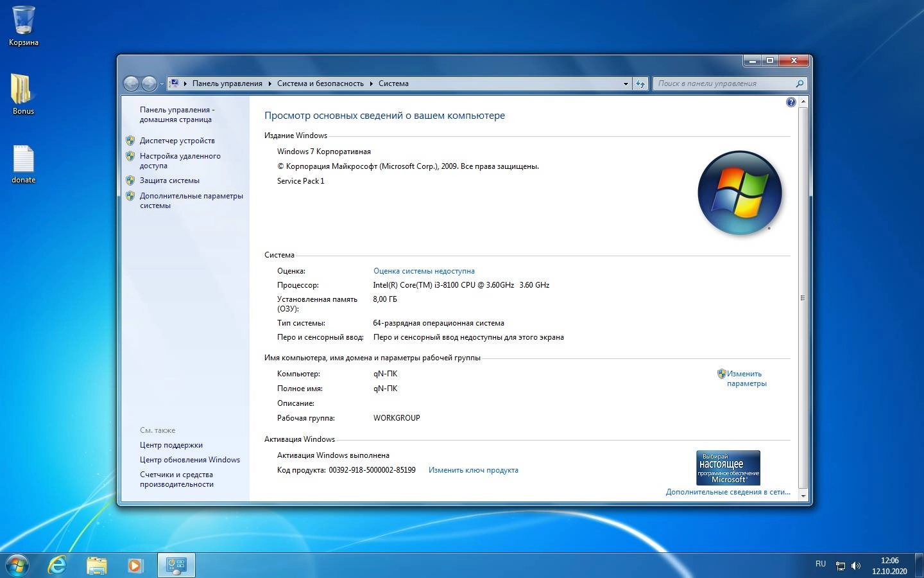Select the donate text file icon
Screen dimensions: 924x578
tap(23, 164)
